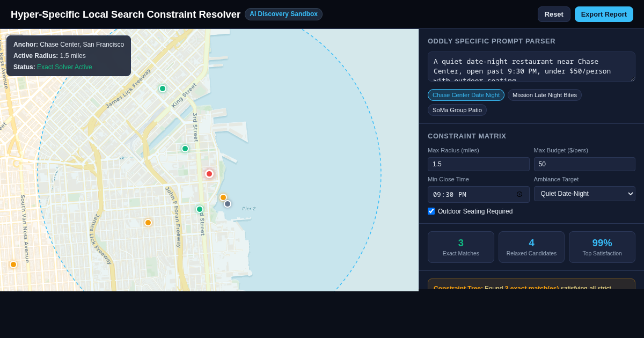Click the Relaxed Candidates stat card
This screenshot has height=338, width=644.
531,247
